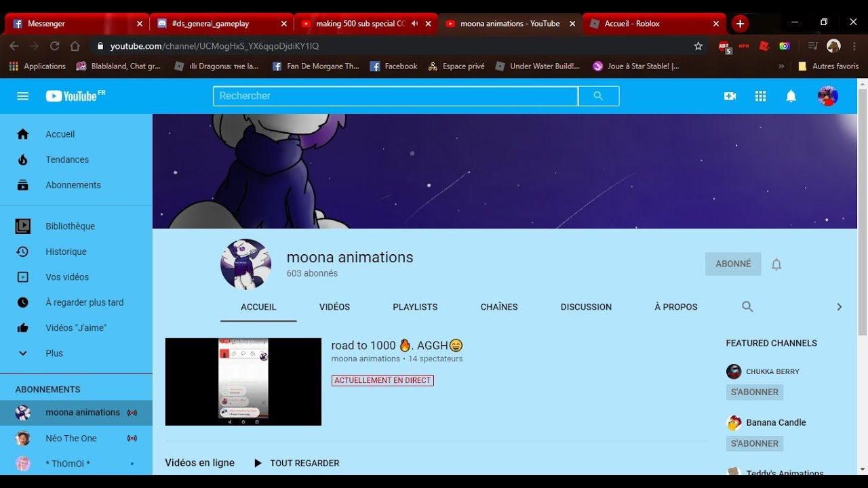Click the Bibliothèque sidebar icon
This screenshot has width=868, height=488.
tap(23, 226)
